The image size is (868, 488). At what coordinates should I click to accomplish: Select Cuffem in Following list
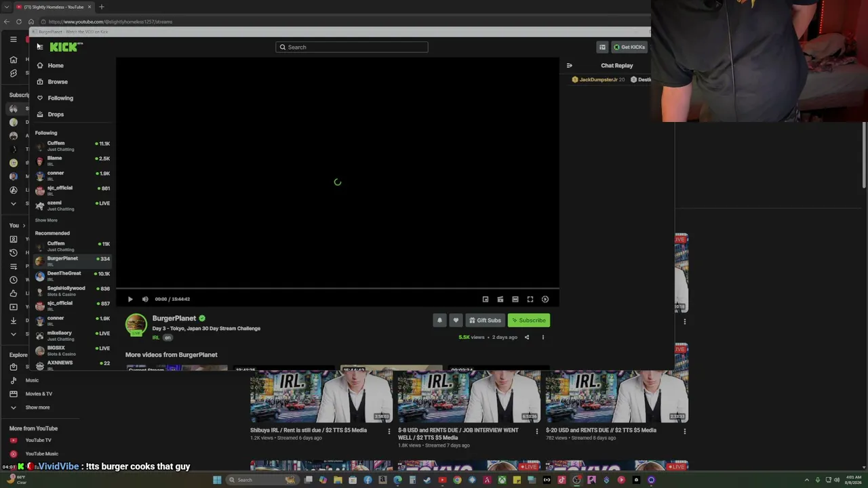click(x=73, y=146)
